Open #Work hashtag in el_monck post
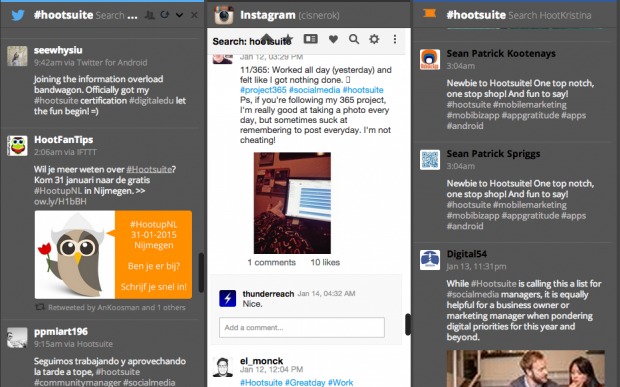The width and height of the screenshot is (620, 387). tap(340, 382)
